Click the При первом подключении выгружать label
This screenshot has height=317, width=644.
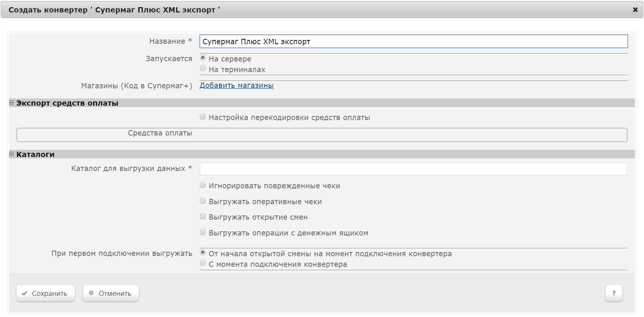(x=122, y=253)
